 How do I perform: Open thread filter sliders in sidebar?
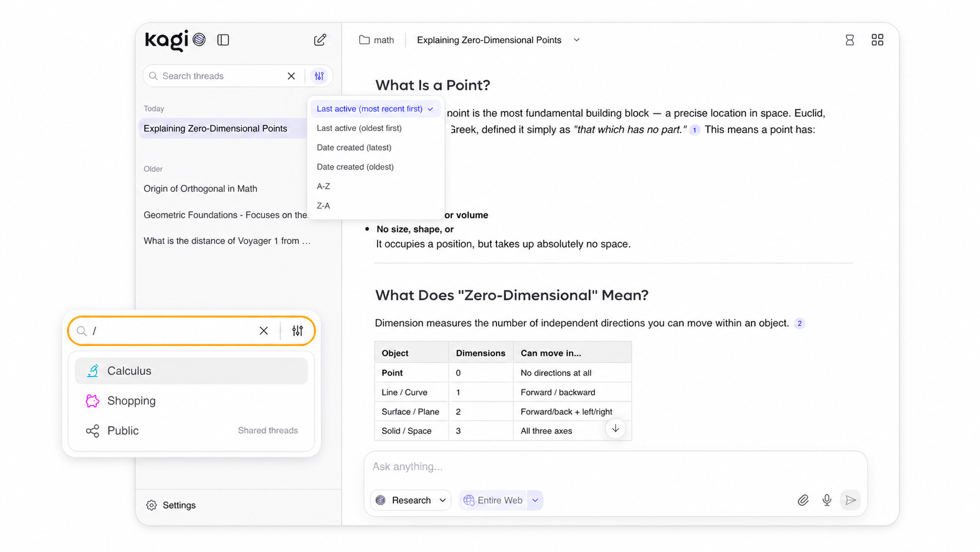319,76
